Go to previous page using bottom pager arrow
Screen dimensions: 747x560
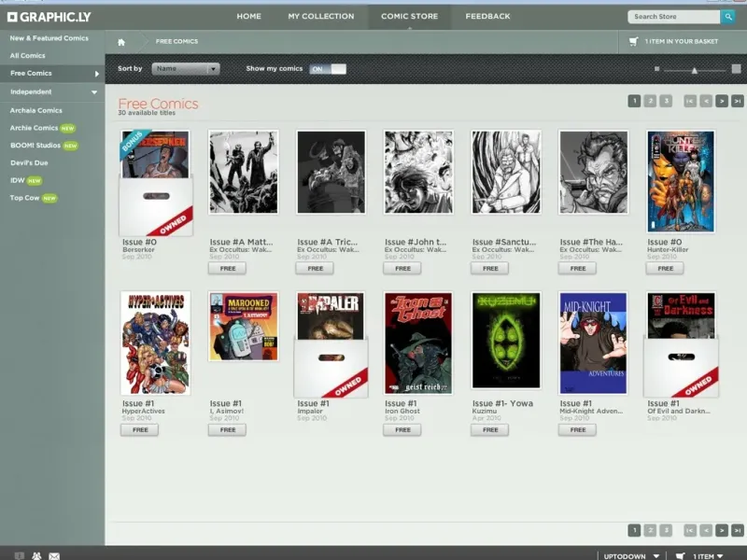(x=706, y=530)
